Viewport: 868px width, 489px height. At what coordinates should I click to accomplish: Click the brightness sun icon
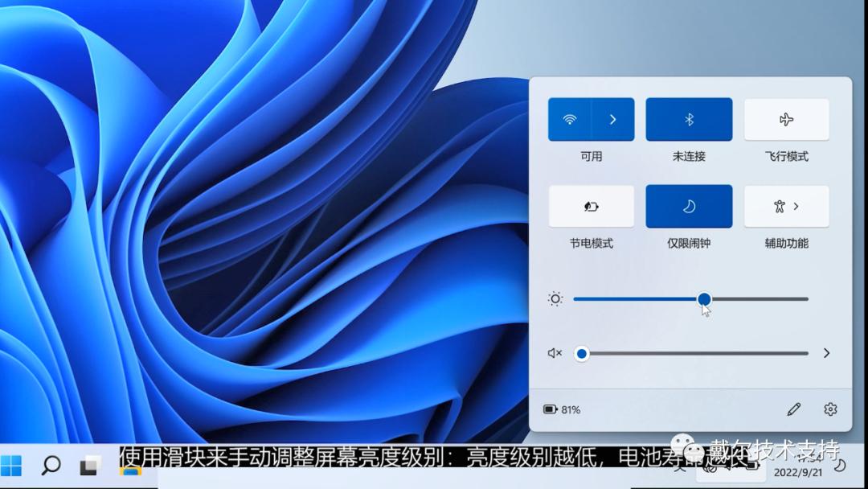pos(555,298)
